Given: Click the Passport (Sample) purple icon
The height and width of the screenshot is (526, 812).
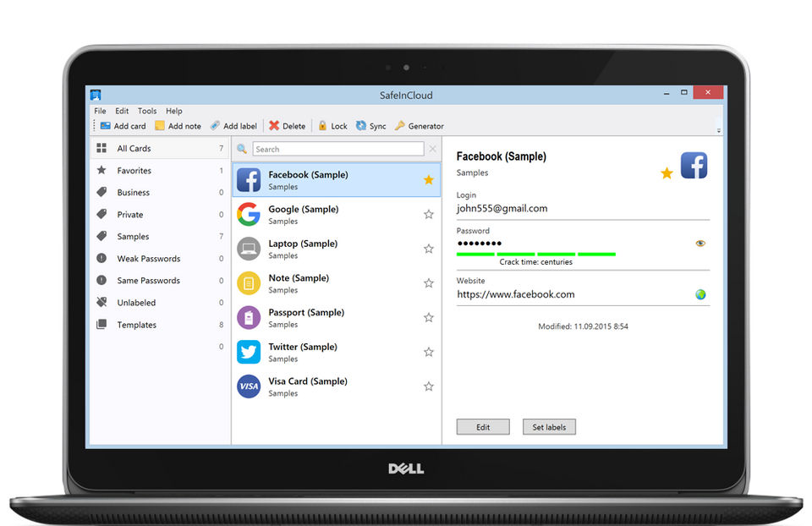Looking at the screenshot, I should (249, 318).
